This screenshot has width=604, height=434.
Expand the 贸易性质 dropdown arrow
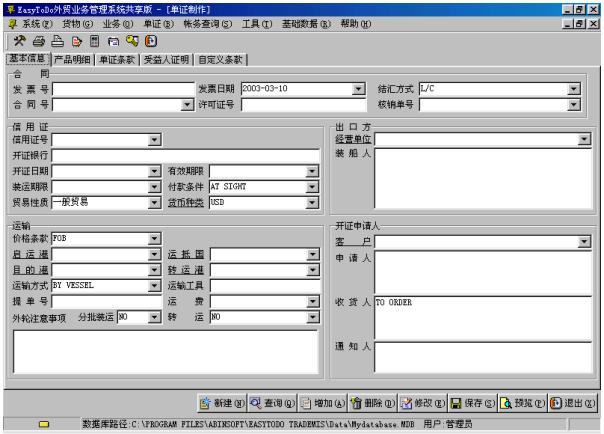(154, 203)
